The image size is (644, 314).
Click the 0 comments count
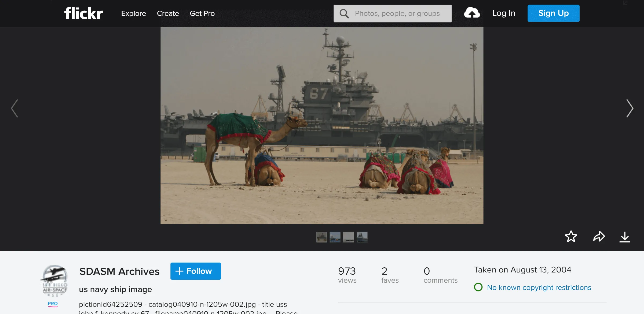440,275
